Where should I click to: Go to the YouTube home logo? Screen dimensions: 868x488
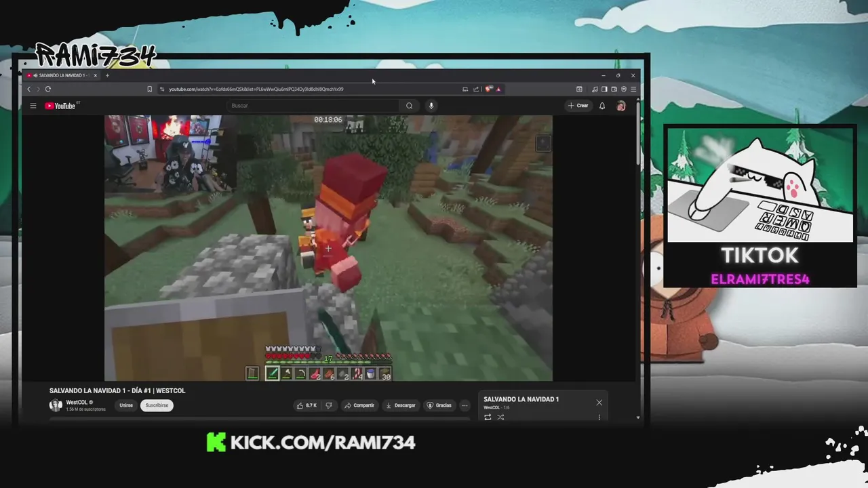60,106
